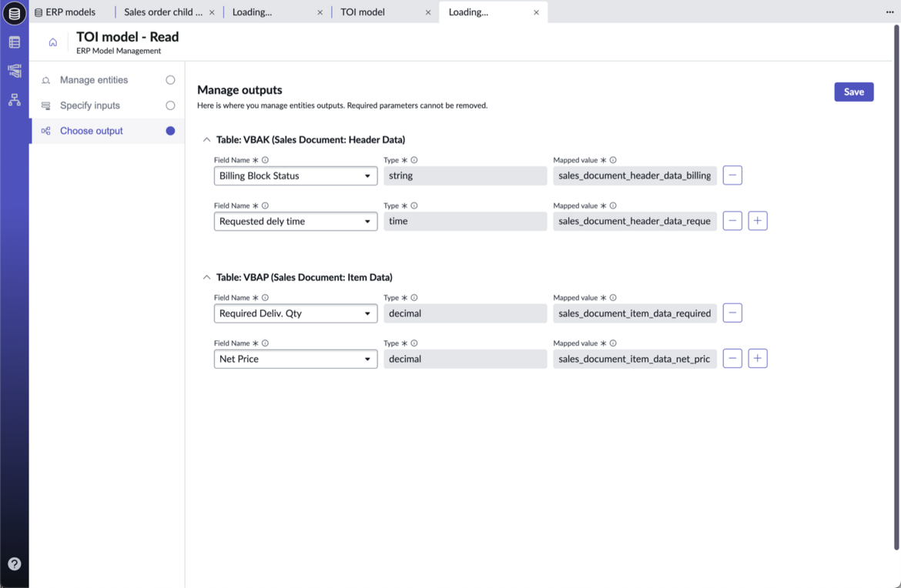The width and height of the screenshot is (901, 588).
Task: Click the sales_document_header_data_reque mapped value field
Action: coord(635,221)
